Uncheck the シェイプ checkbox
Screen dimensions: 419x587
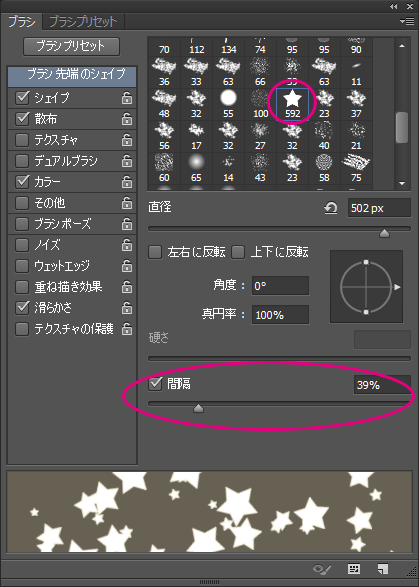22,98
